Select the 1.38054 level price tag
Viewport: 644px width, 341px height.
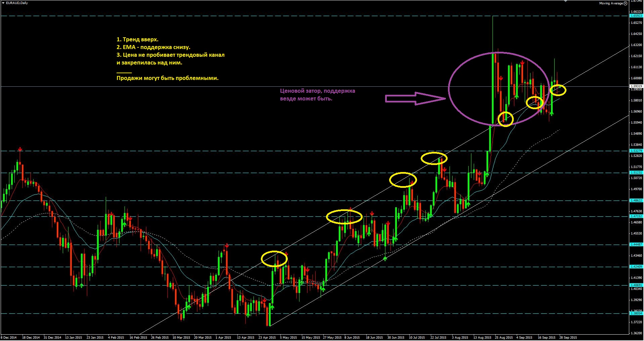coord(636,313)
